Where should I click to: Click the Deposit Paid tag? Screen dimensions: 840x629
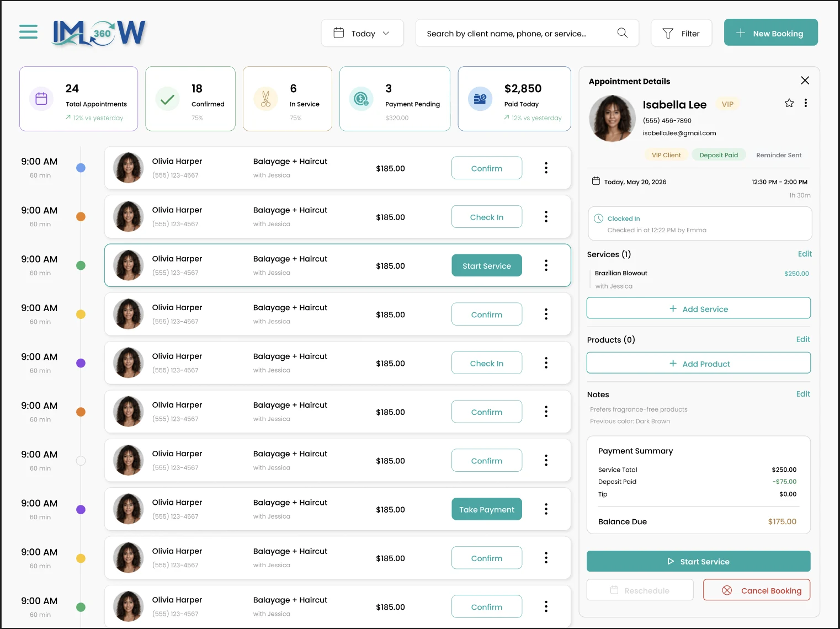[719, 155]
